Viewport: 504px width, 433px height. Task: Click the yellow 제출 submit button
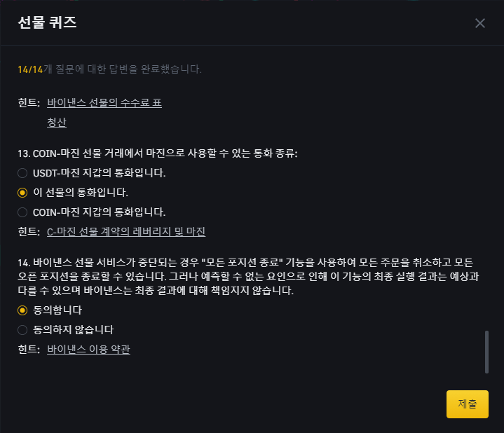point(467,404)
